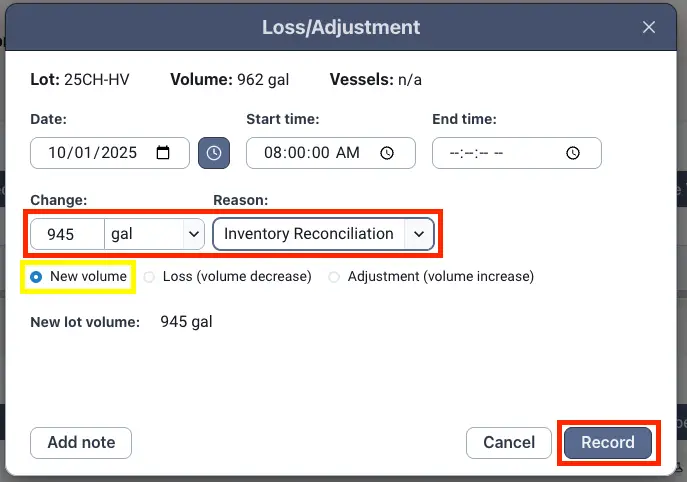Open the End time clock picker icon
This screenshot has width=687, height=482.
pyautogui.click(x=573, y=153)
